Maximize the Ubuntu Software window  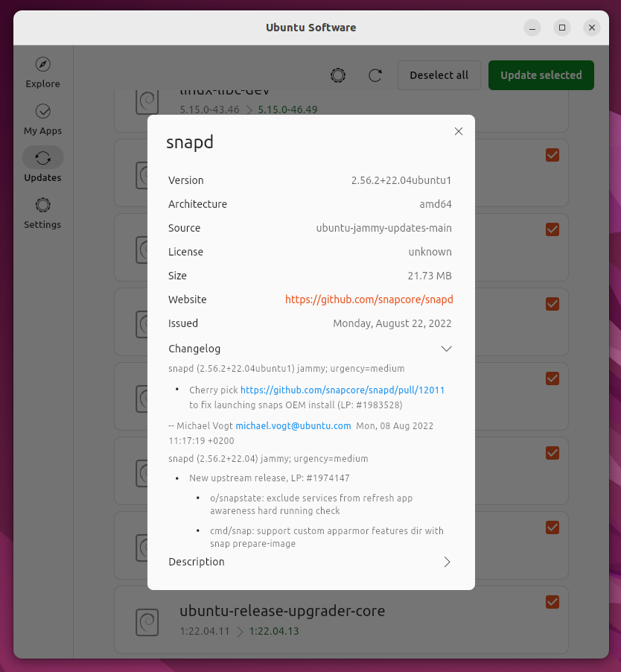click(562, 28)
